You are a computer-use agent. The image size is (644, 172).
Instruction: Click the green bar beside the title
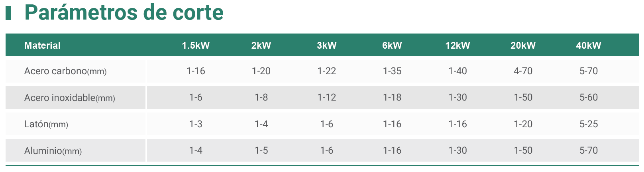point(8,13)
